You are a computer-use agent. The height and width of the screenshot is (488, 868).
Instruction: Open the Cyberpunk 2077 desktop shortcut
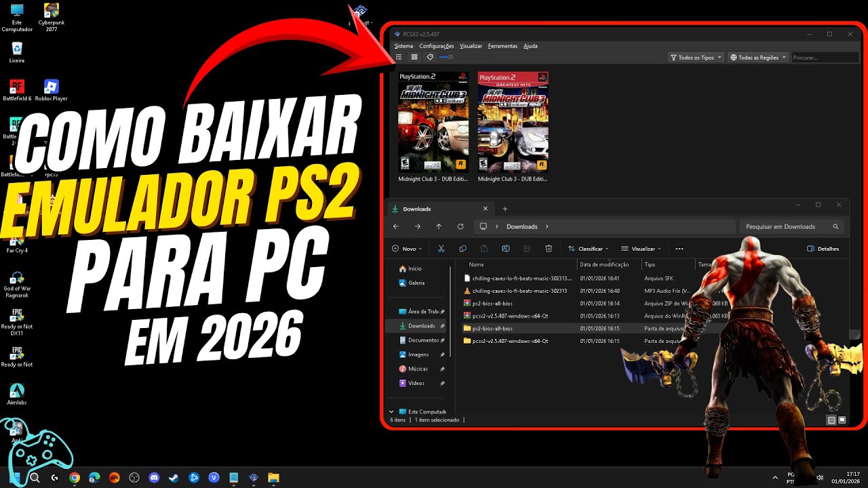click(52, 18)
